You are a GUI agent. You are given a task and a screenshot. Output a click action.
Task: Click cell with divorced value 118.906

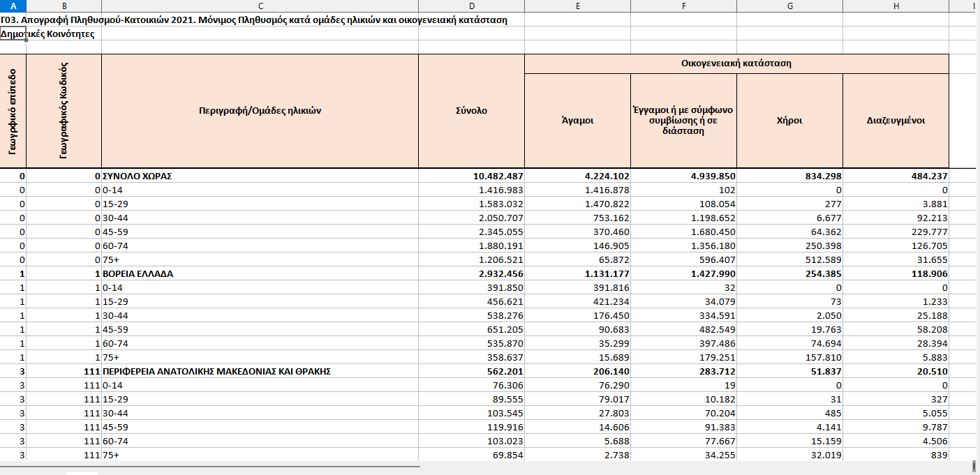click(896, 274)
